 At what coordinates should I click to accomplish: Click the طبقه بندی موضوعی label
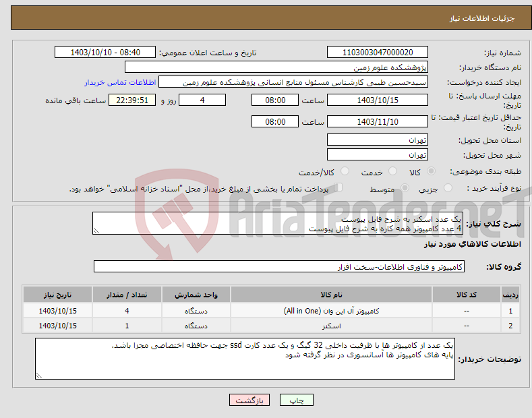[x=485, y=171]
